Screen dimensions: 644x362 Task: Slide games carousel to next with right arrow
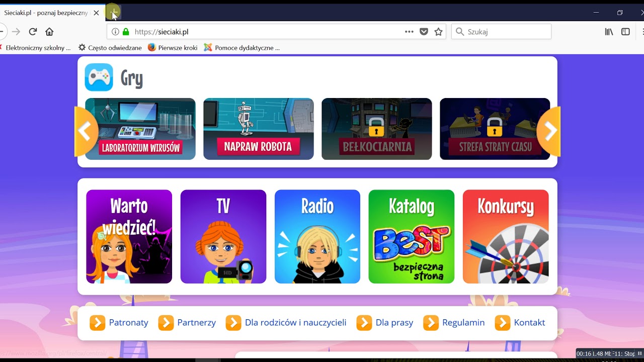(549, 132)
